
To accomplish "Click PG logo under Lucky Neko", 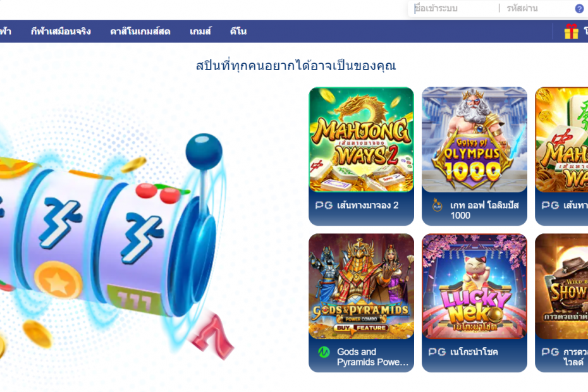I will pyautogui.click(x=438, y=352).
